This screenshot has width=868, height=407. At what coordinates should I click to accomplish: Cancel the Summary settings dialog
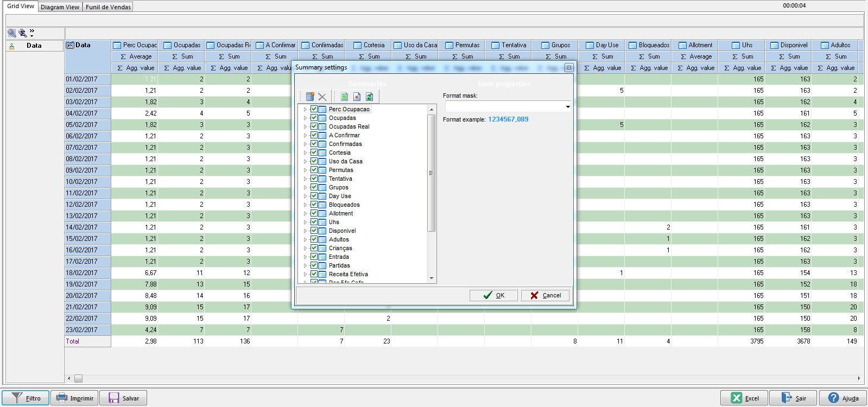point(545,295)
